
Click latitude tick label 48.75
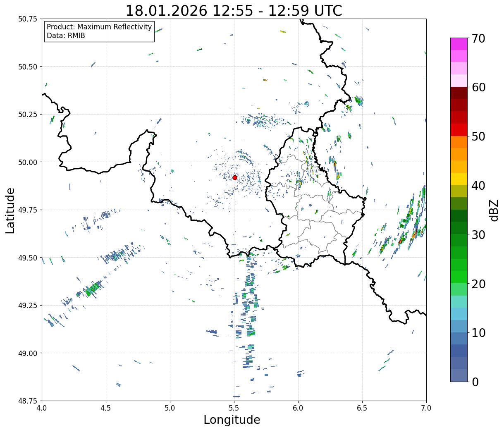click(x=28, y=401)
